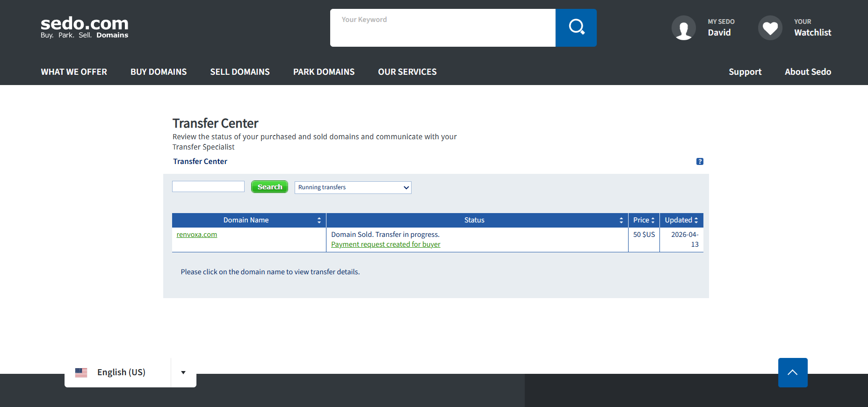Viewport: 868px width, 407px height.
Task: Sort by Price column arrows
Action: (x=653, y=220)
